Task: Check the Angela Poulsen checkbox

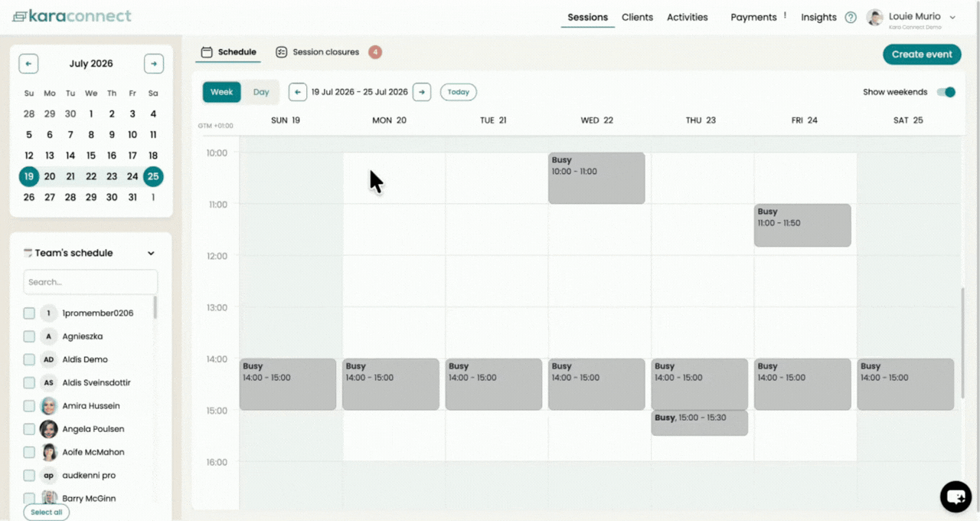Action: (29, 429)
